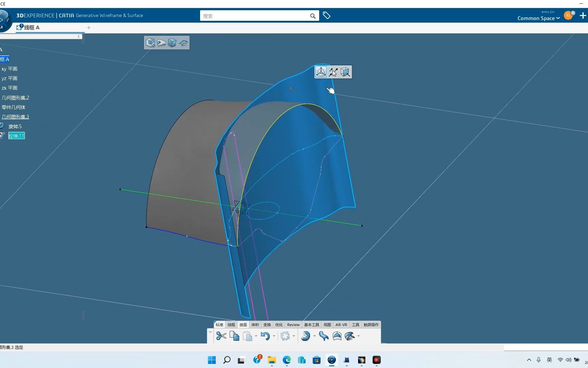Viewport: 588px width, 368px height.
Task: Enable walk navigation mode
Action: click(x=333, y=72)
